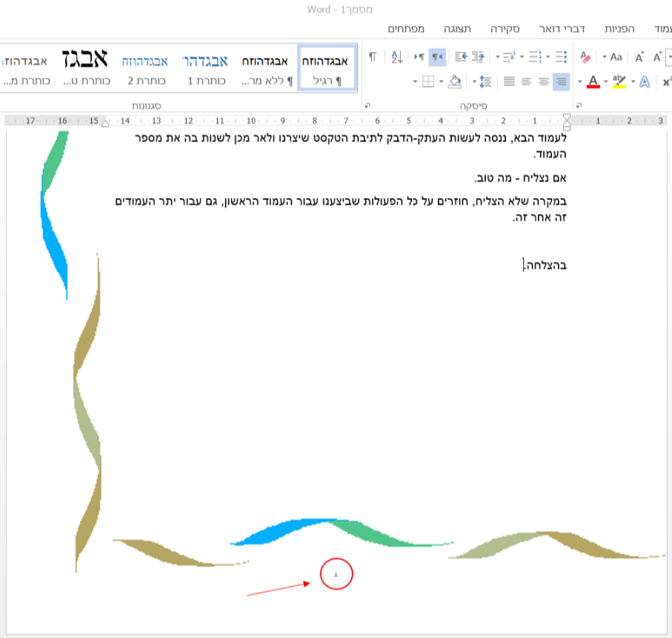Click the Shading paint bucket icon
Image resolution: width=672 pixels, height=638 pixels.
pyautogui.click(x=454, y=83)
